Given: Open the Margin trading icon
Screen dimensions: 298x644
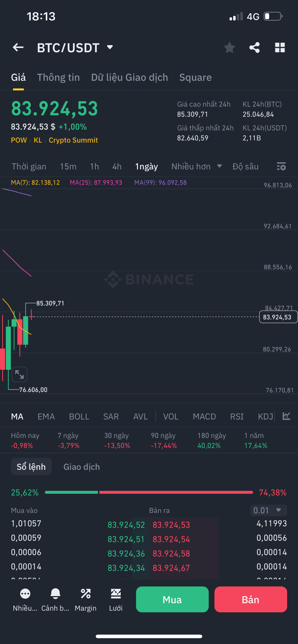Looking at the screenshot, I should tap(86, 593).
